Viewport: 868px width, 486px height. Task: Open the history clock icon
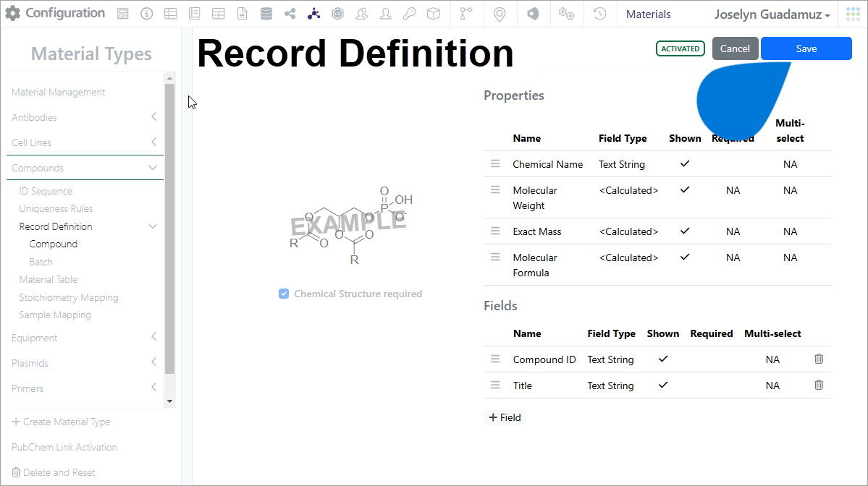click(599, 14)
